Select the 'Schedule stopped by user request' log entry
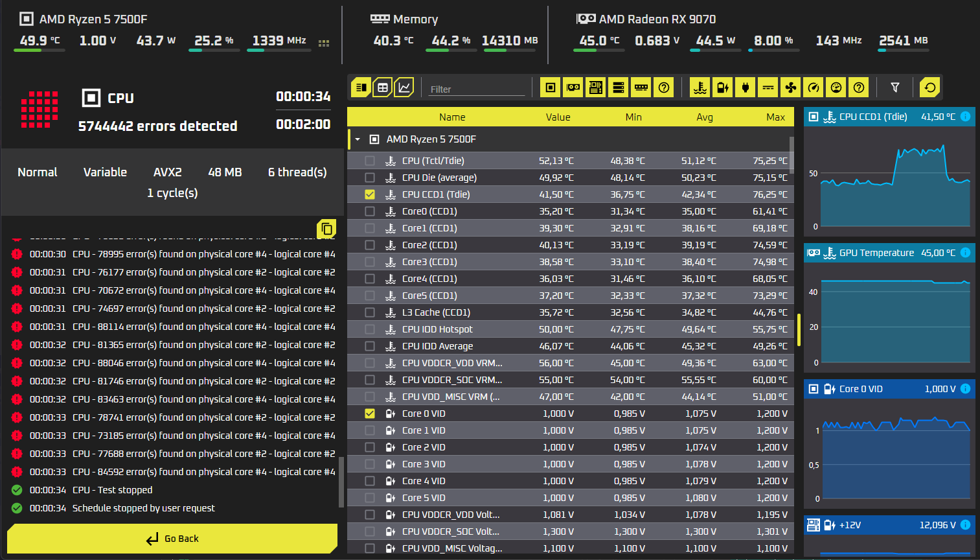980x560 pixels. point(143,508)
